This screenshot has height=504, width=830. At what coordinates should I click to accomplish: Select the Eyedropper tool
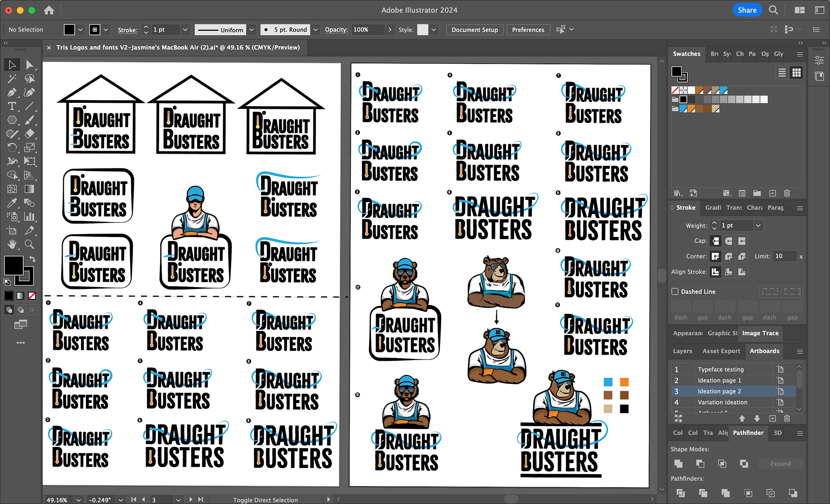coord(12,203)
